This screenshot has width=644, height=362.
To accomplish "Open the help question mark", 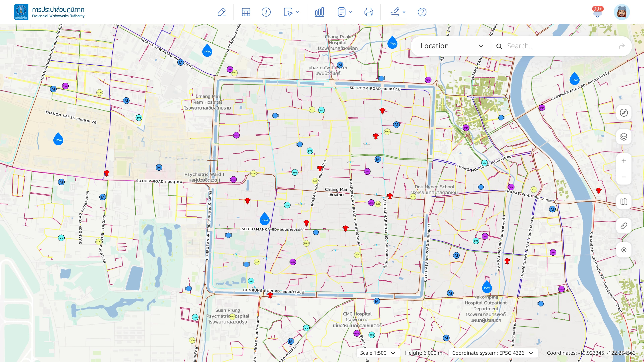I will tap(422, 12).
